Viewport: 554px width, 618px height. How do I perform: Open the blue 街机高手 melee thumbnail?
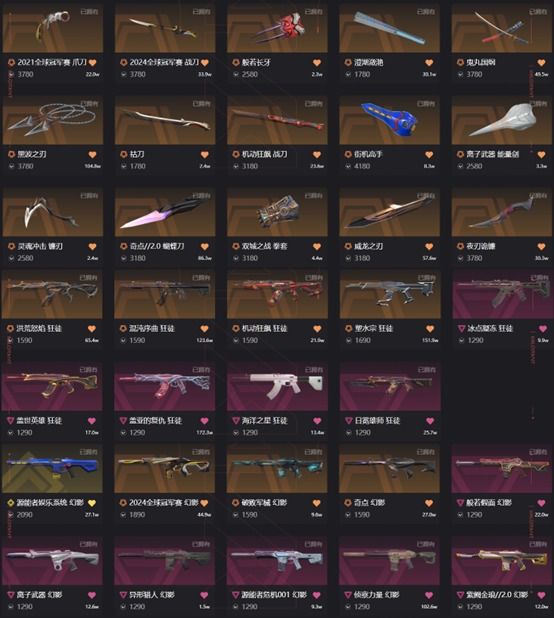click(389, 120)
